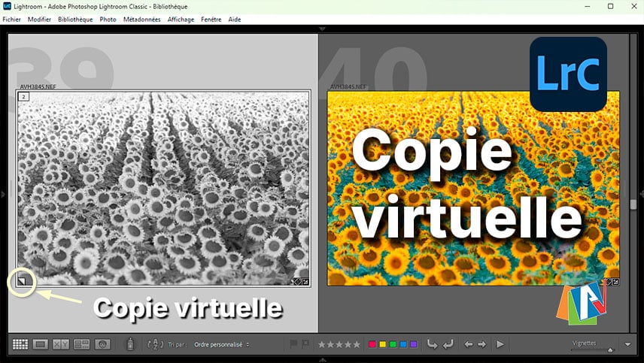
Task: Click 'AVH3845.NEF' above gray thumbnail
Action: click(38, 87)
